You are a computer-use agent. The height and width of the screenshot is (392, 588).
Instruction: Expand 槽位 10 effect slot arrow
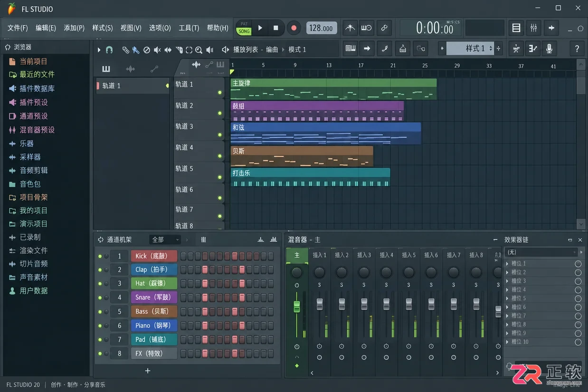(x=507, y=342)
